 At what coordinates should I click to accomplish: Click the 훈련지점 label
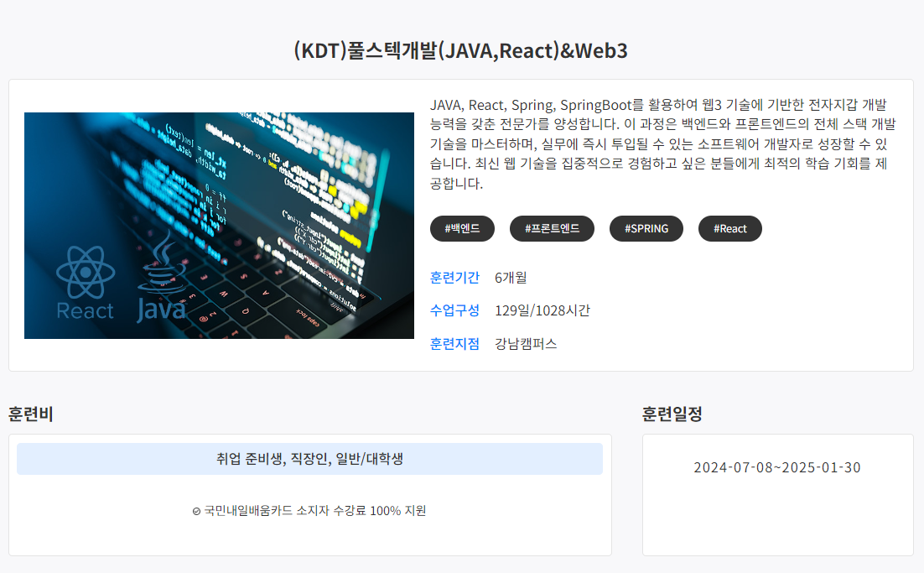454,344
